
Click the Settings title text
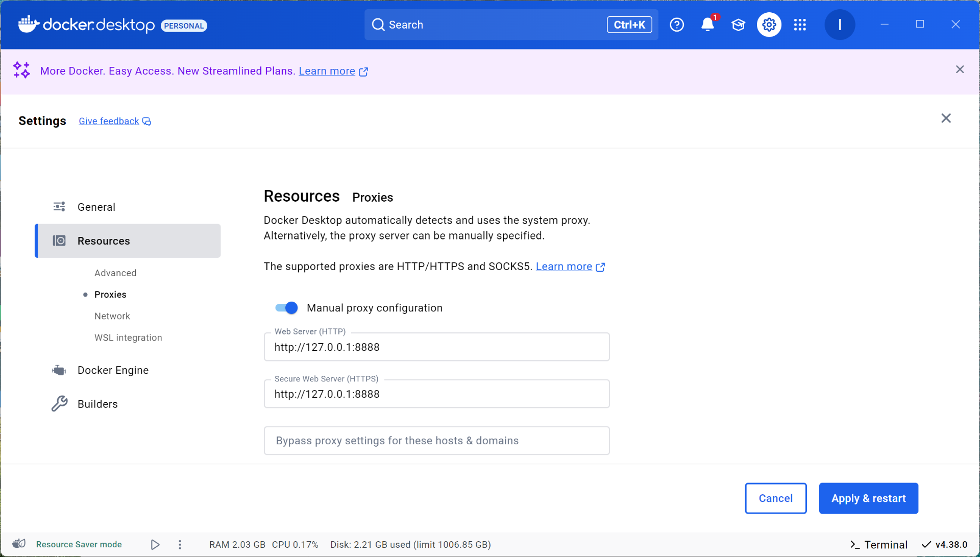click(42, 121)
